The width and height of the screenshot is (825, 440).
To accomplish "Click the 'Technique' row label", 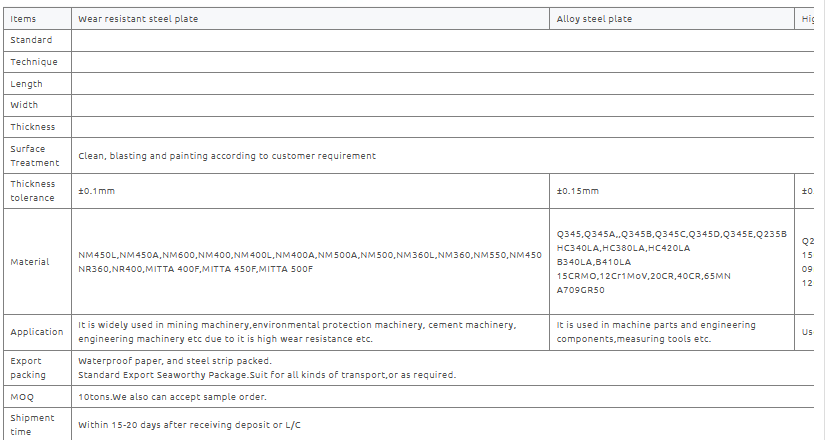I will click(x=34, y=62).
